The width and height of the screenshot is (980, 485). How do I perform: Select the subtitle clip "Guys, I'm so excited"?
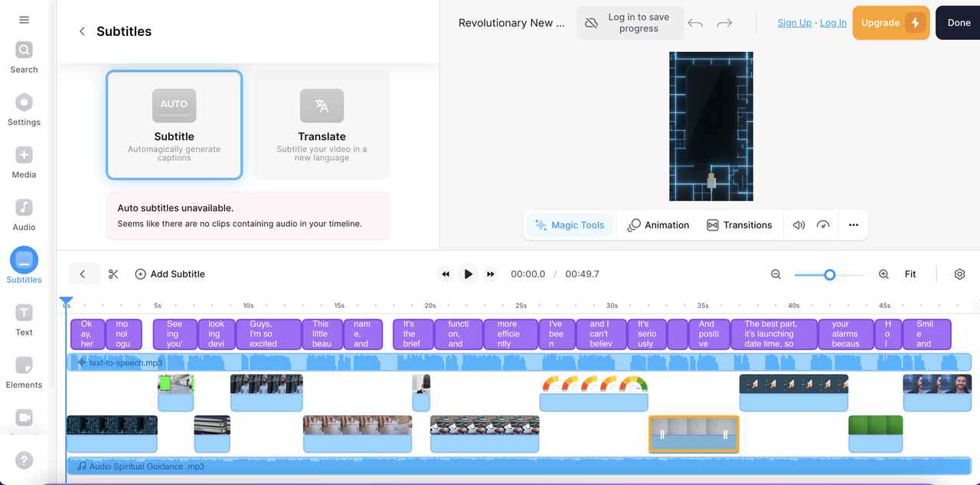point(269,334)
